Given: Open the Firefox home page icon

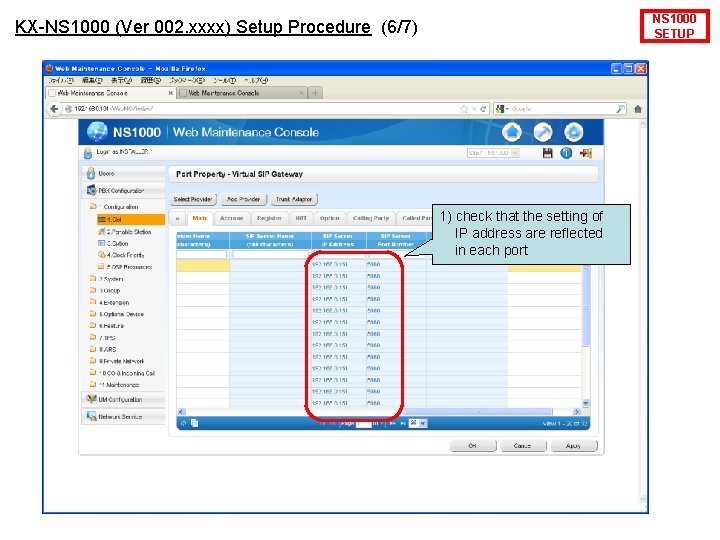Looking at the screenshot, I should (638, 109).
